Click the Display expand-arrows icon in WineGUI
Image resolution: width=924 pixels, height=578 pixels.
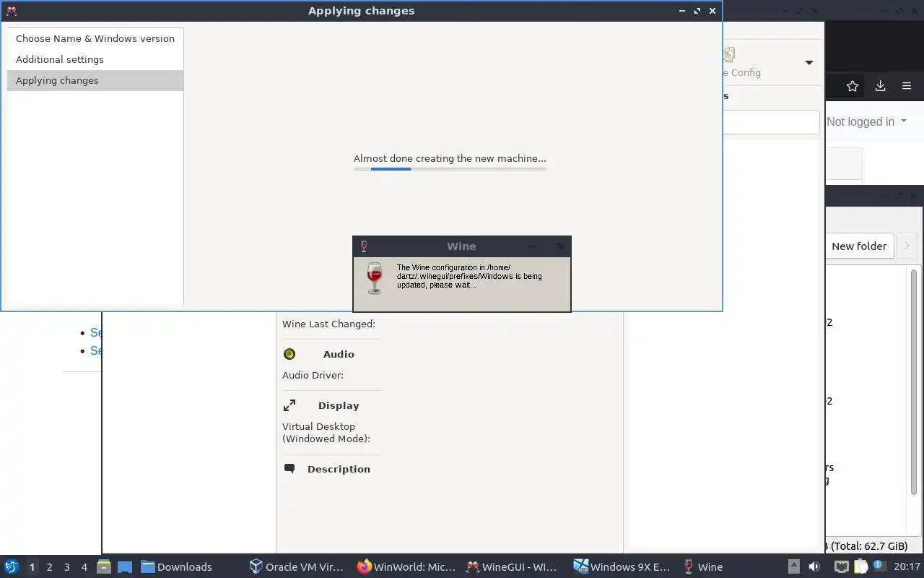289,405
